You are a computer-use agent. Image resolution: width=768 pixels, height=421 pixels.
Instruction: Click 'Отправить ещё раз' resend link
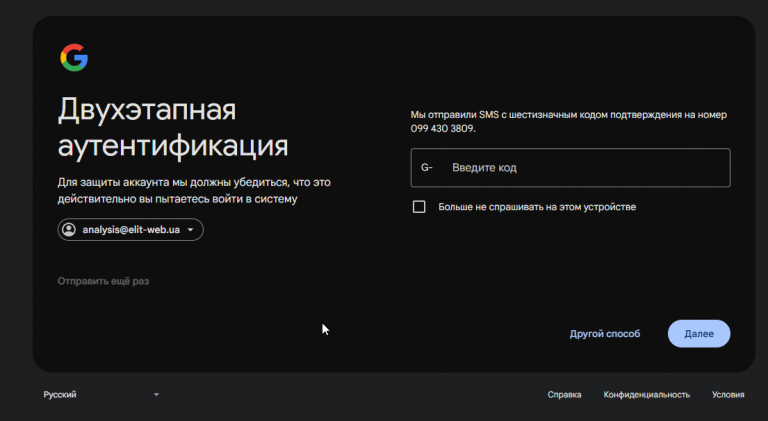click(103, 281)
